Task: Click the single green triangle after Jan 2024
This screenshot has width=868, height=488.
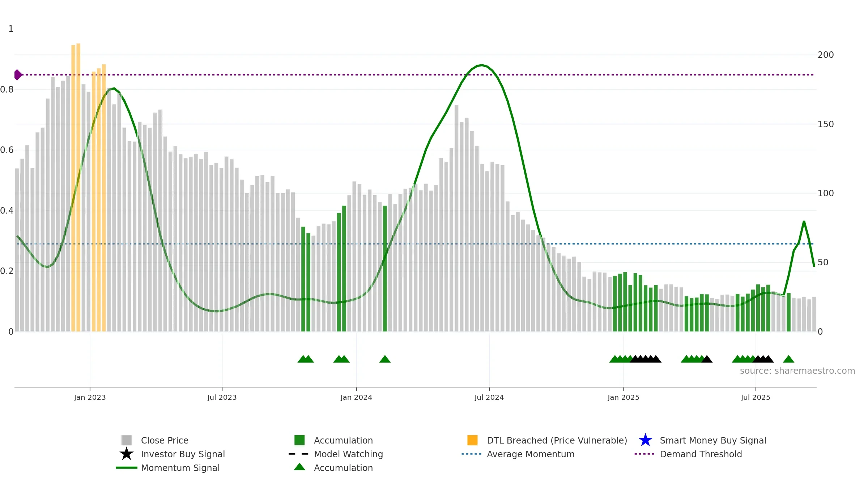Action: [385, 359]
